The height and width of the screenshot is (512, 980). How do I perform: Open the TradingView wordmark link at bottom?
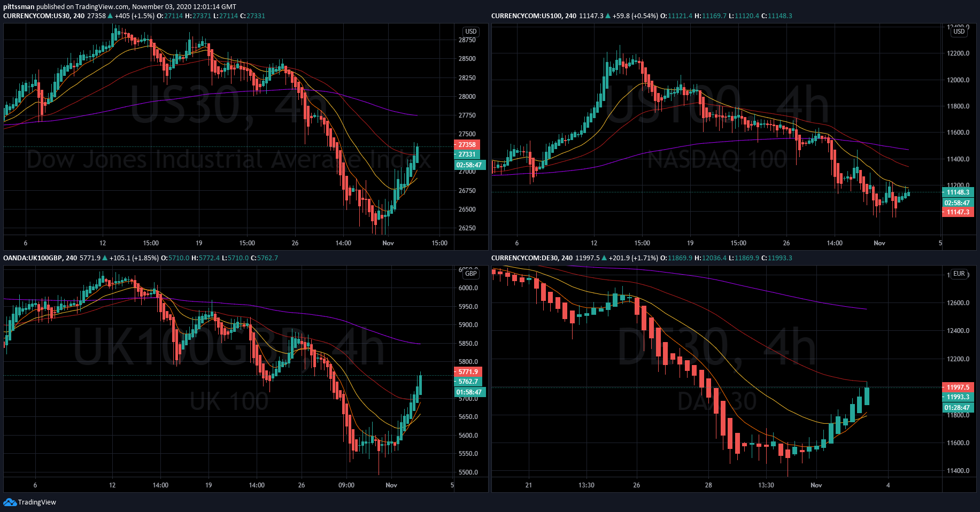37,502
